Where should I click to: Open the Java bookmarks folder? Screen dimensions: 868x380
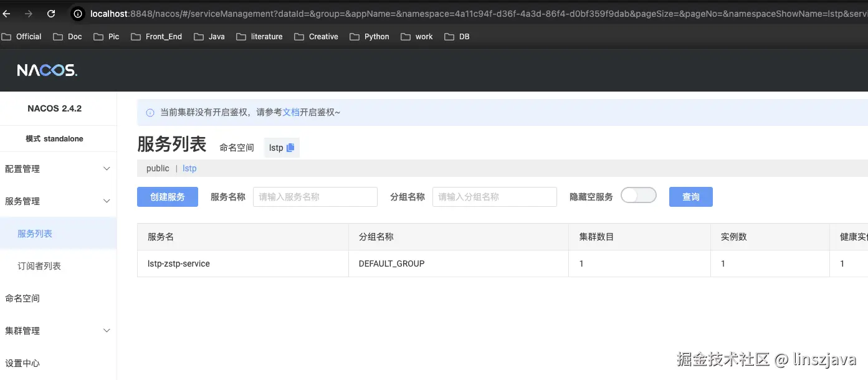point(209,37)
